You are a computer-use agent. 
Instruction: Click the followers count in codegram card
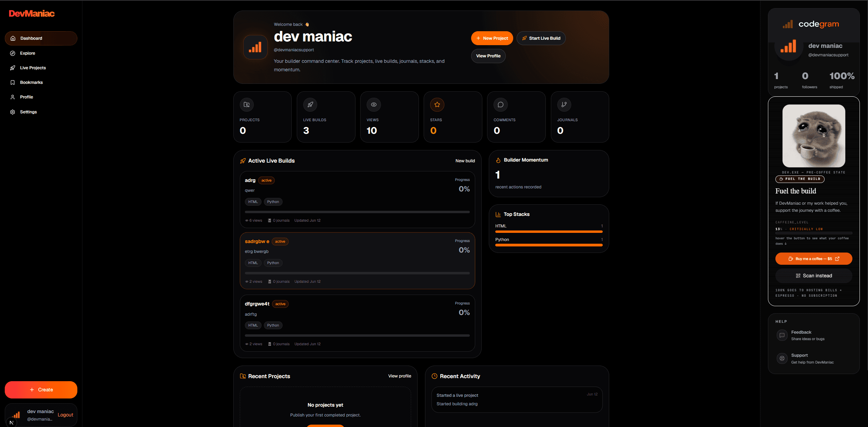(805, 76)
